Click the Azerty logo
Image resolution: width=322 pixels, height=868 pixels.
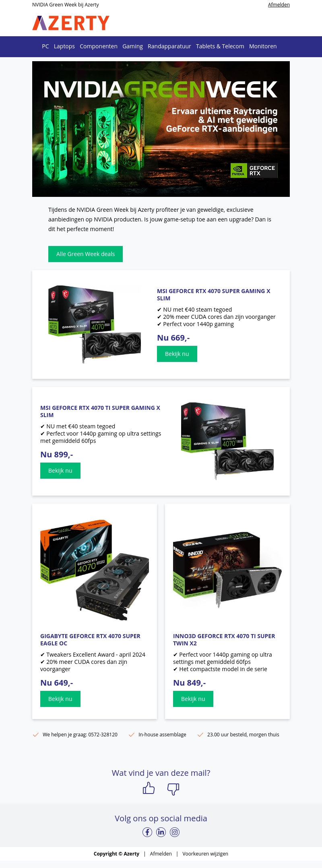71,23
